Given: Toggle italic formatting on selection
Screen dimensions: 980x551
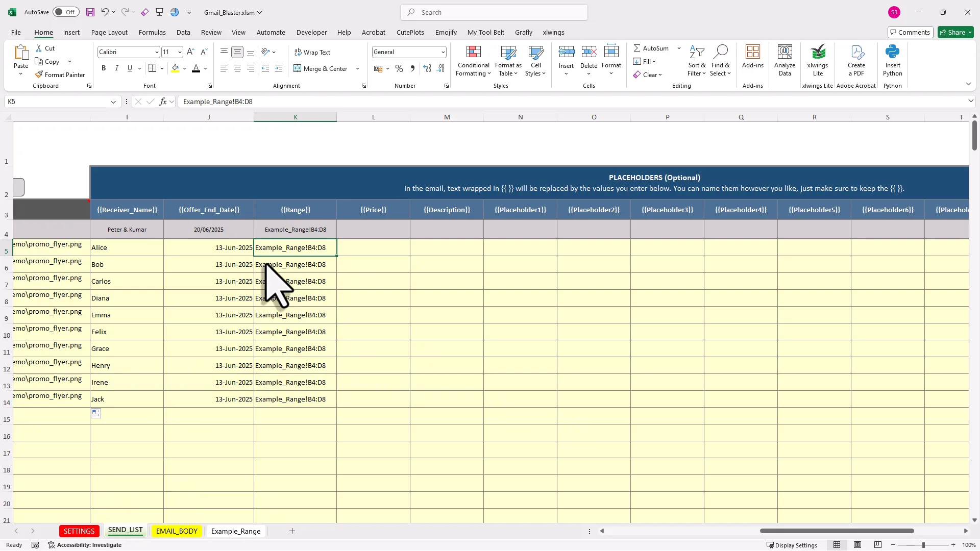Looking at the screenshot, I should (116, 68).
